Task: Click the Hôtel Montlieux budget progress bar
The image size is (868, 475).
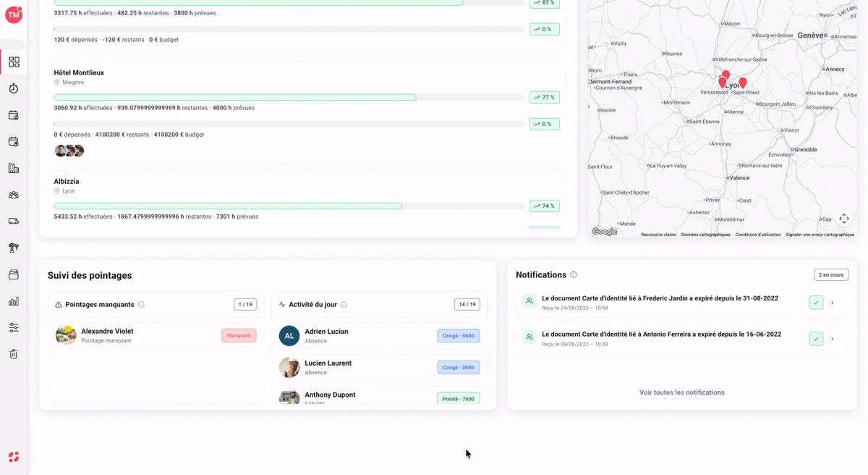Action: pyautogui.click(x=289, y=124)
